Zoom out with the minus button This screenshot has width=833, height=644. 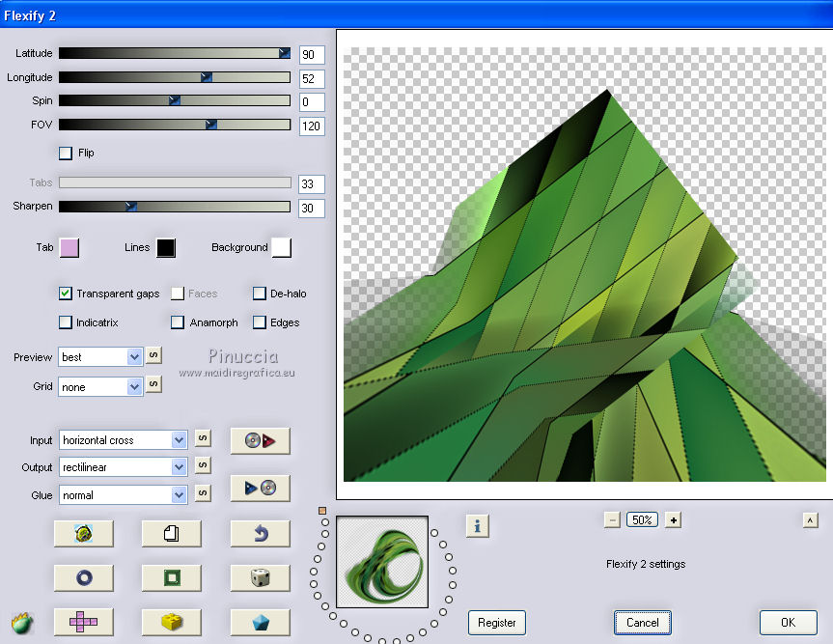point(612,520)
